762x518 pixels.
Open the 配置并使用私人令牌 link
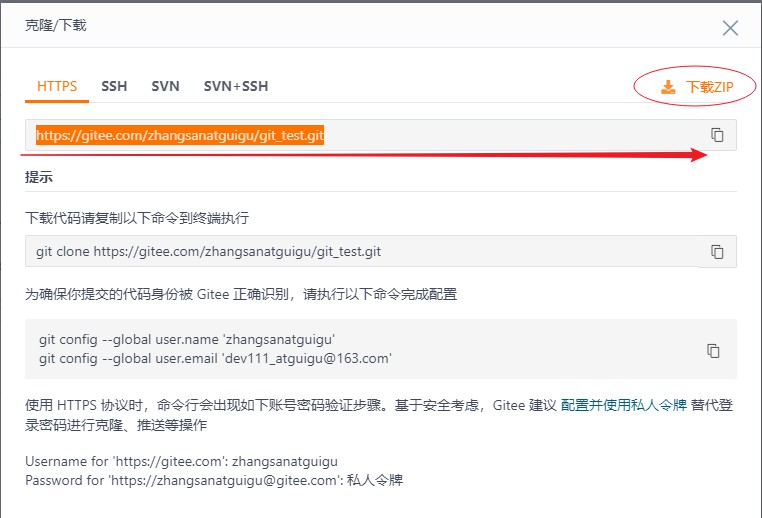click(x=623, y=405)
